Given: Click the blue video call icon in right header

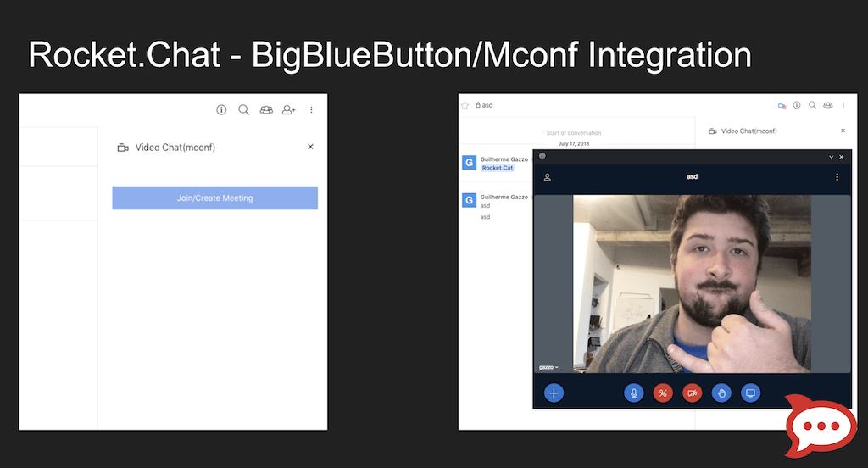Looking at the screenshot, I should click(x=782, y=105).
